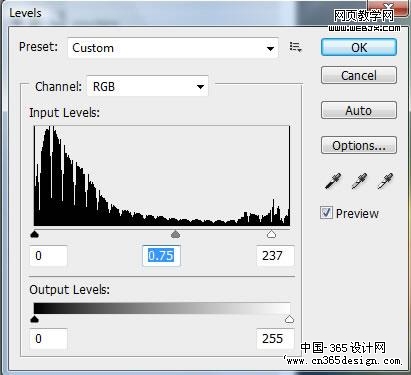Click the input shadows field showing 0
This screenshot has width=411, height=375.
[x=48, y=256]
